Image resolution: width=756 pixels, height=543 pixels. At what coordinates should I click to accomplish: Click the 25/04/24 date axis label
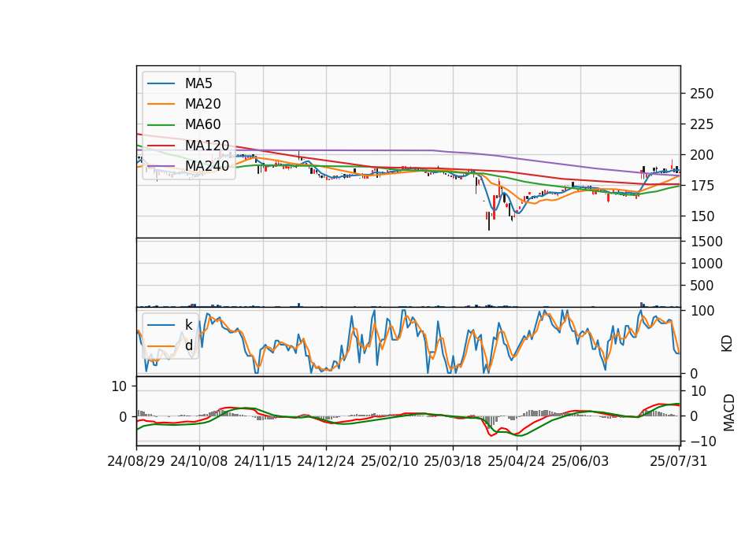tap(517, 461)
